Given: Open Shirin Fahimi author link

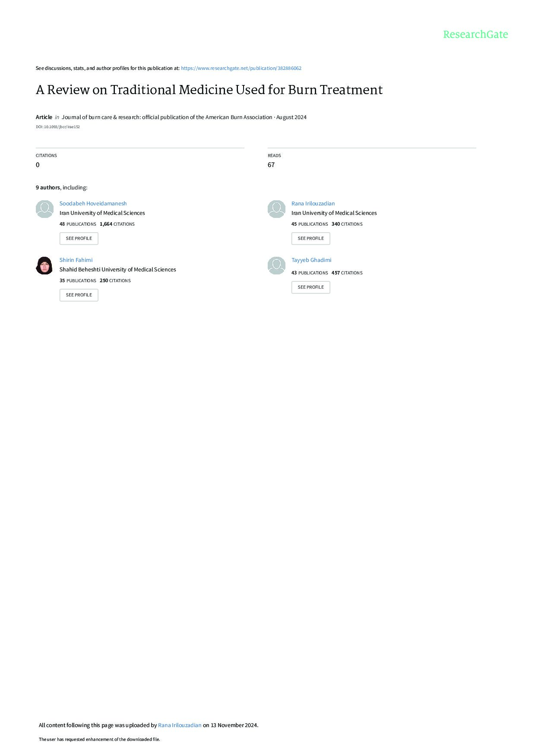Looking at the screenshot, I should point(76,260).
